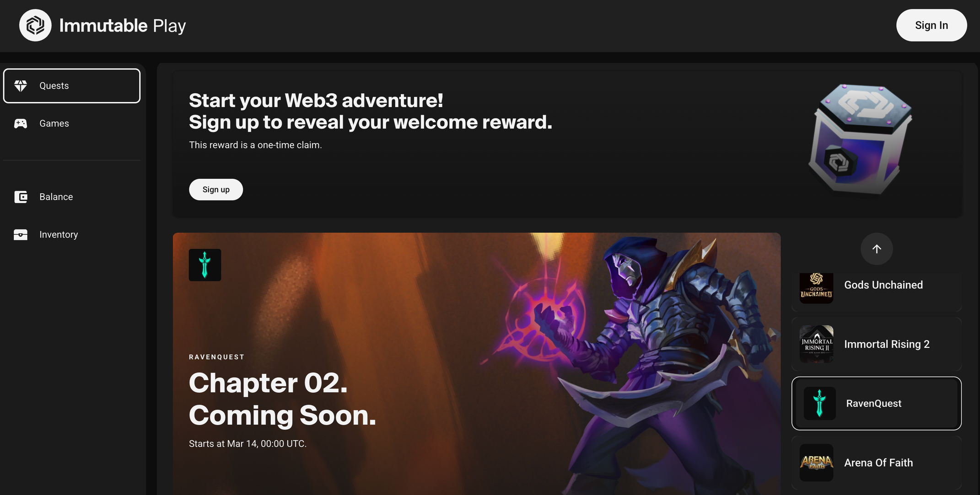Open the Chapter 02 Coming Soon banner
This screenshot has height=495, width=980.
pos(477,364)
